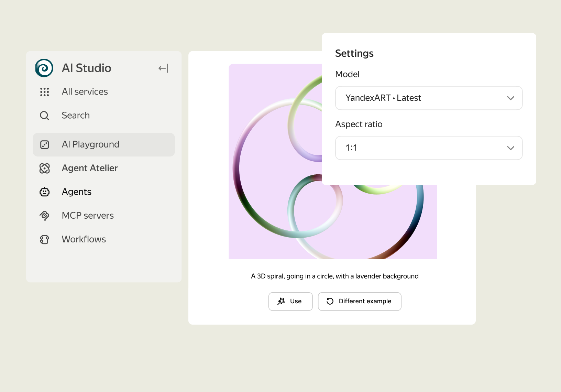The image size is (561, 392).
Task: Click the spiral prompt caption text
Action: tap(334, 276)
